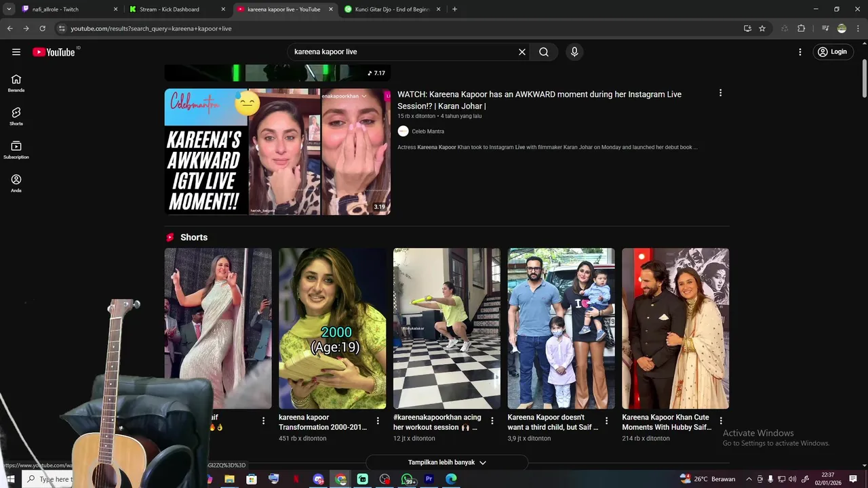Open Premiere Pro from the taskbar
Viewport: 868px width, 488px height.
tap(429, 479)
